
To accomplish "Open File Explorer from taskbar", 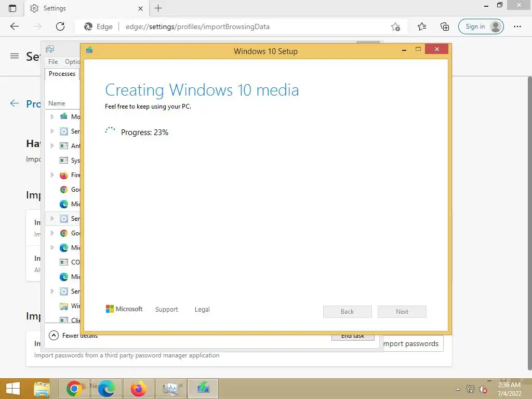I will coord(42,389).
